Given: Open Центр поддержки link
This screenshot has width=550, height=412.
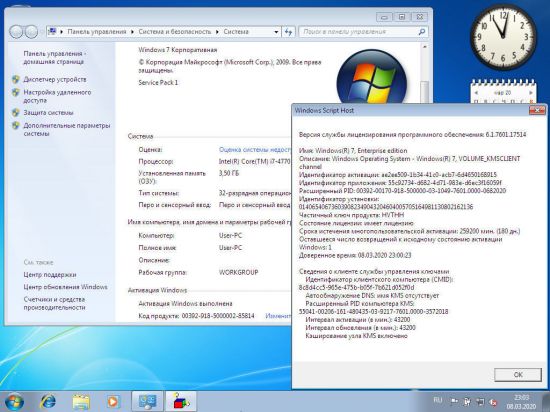Looking at the screenshot, I should (50, 275).
